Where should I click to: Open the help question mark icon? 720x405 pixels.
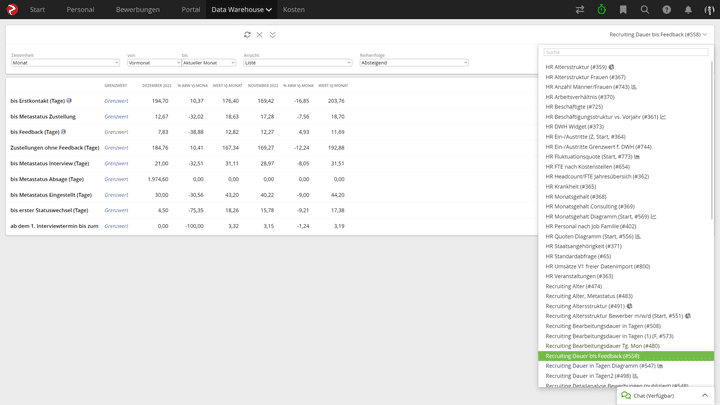[666, 10]
